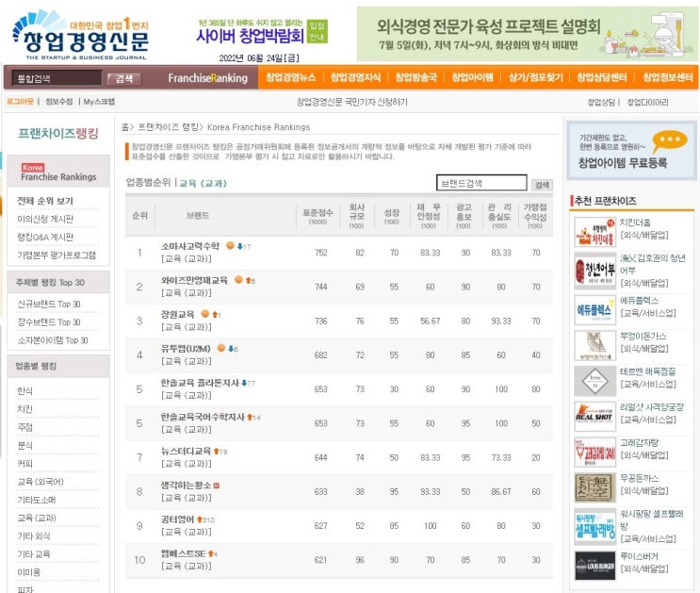Open the 창업상담 link at top right

pos(601,103)
